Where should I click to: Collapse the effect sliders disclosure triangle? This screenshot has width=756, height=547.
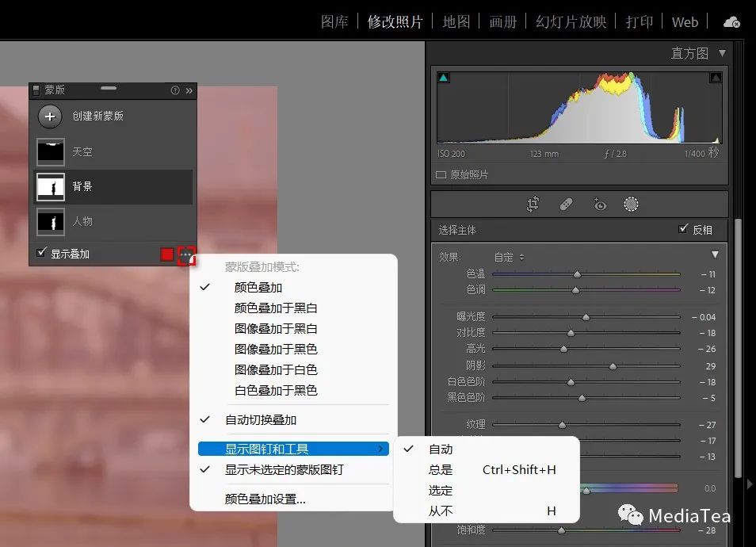715,254
